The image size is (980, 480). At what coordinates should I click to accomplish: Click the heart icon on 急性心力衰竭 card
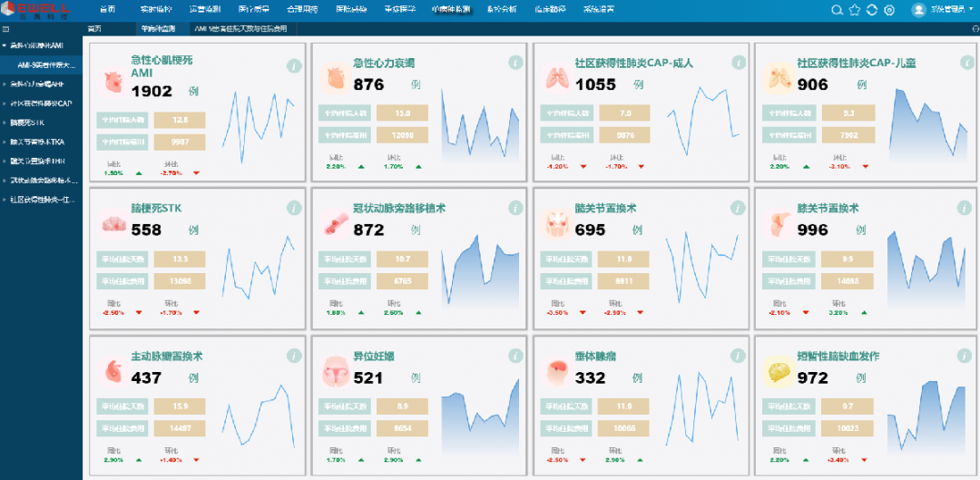[x=334, y=78]
